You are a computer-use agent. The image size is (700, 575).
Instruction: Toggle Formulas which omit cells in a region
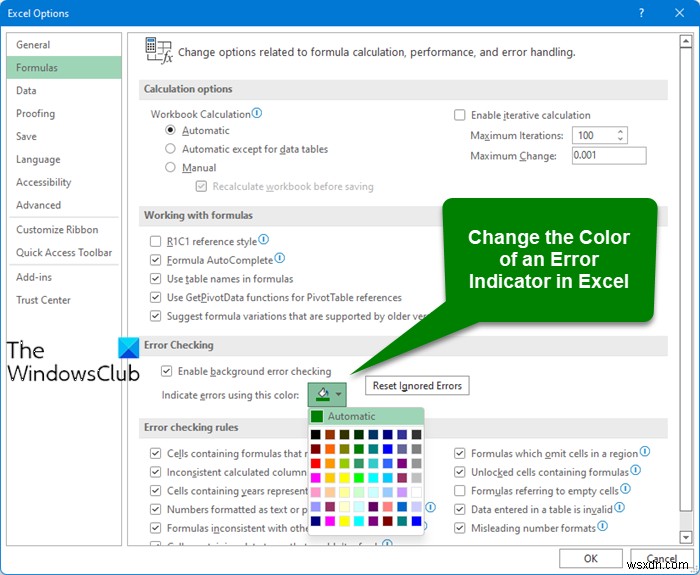(459, 454)
